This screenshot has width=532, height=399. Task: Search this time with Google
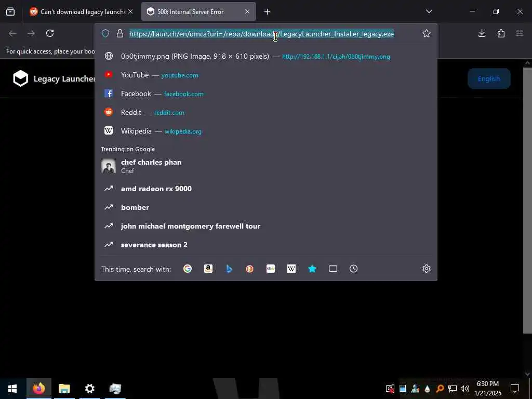188,269
